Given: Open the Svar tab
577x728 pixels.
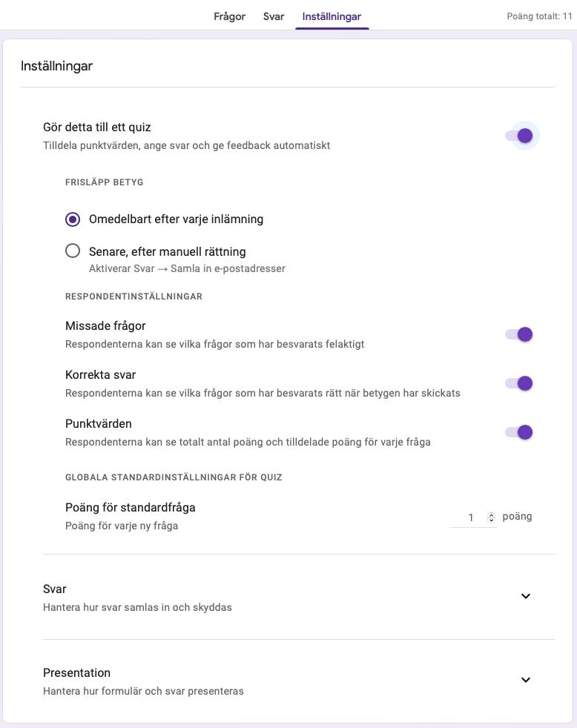Looking at the screenshot, I should click(x=274, y=16).
